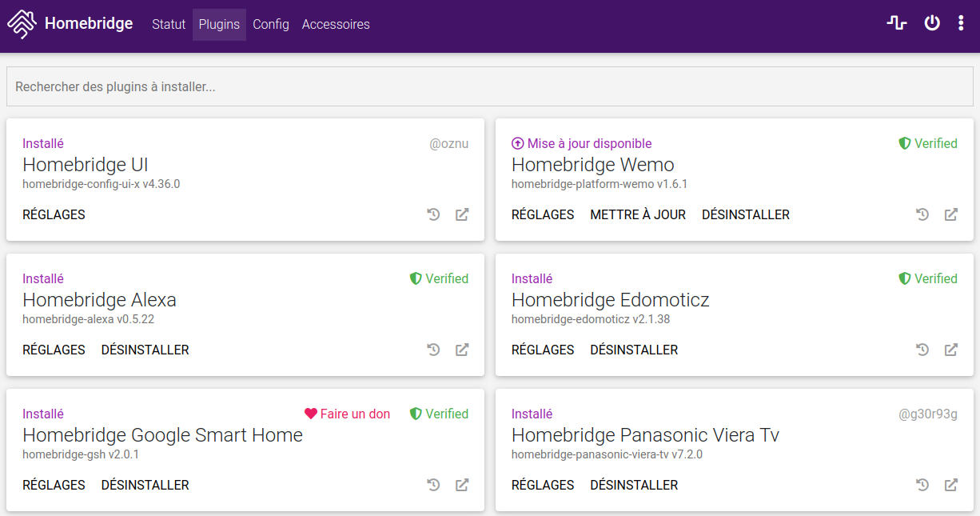Click homebridge-alexa v0.5.22 text
Screen dimensions: 980x516
(x=88, y=319)
